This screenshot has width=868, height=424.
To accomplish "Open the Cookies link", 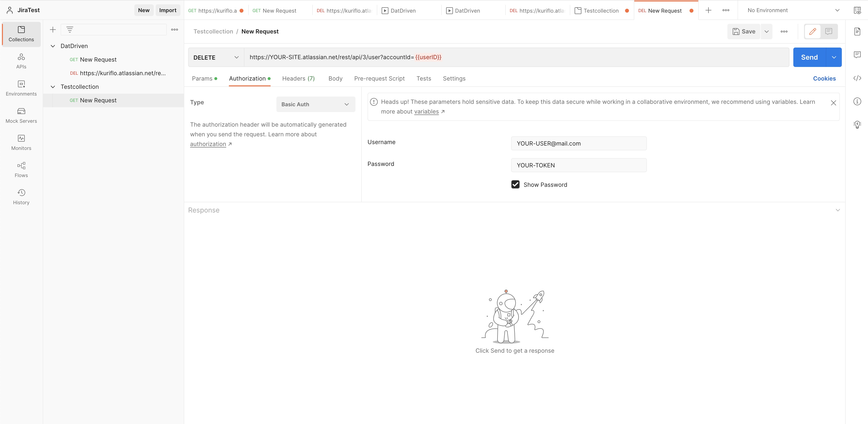I will pos(824,79).
